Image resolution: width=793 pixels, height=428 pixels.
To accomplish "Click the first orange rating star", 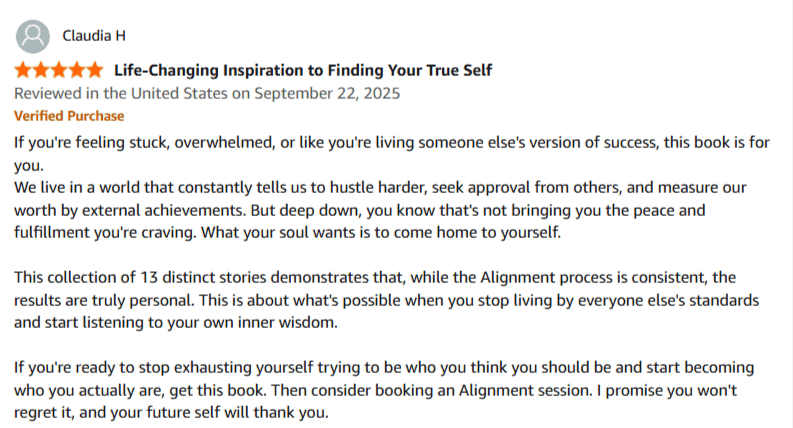I will tap(23, 71).
